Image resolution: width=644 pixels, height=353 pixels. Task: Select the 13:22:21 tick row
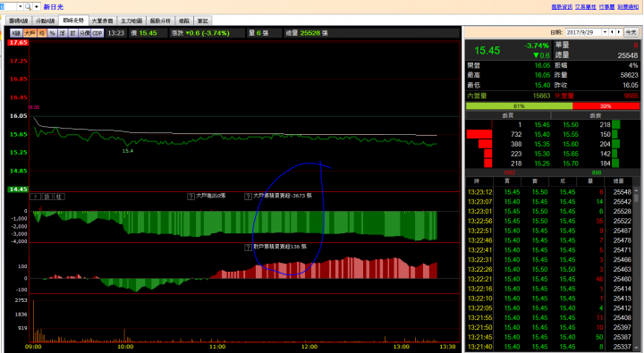549,279
